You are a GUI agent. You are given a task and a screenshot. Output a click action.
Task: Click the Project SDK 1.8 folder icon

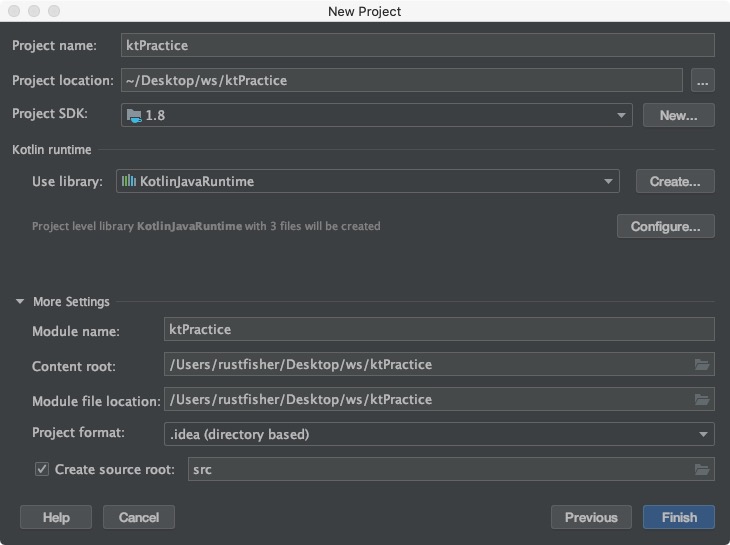133,115
